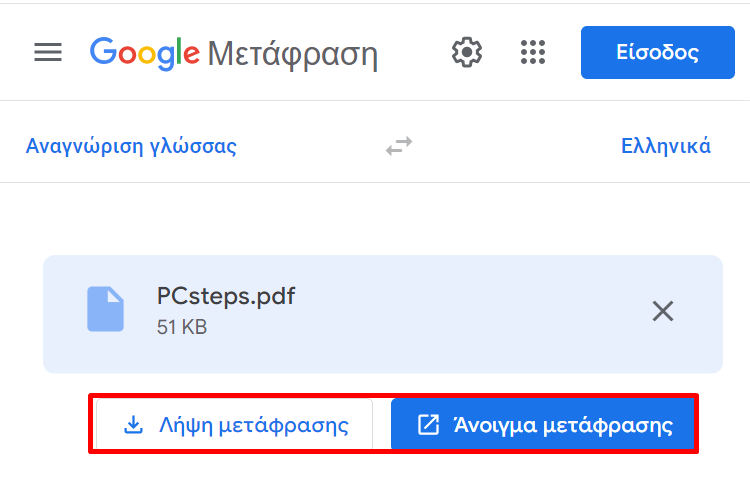This screenshot has width=750, height=500.
Task: Click the open-in-new-window icon
Action: click(x=428, y=424)
